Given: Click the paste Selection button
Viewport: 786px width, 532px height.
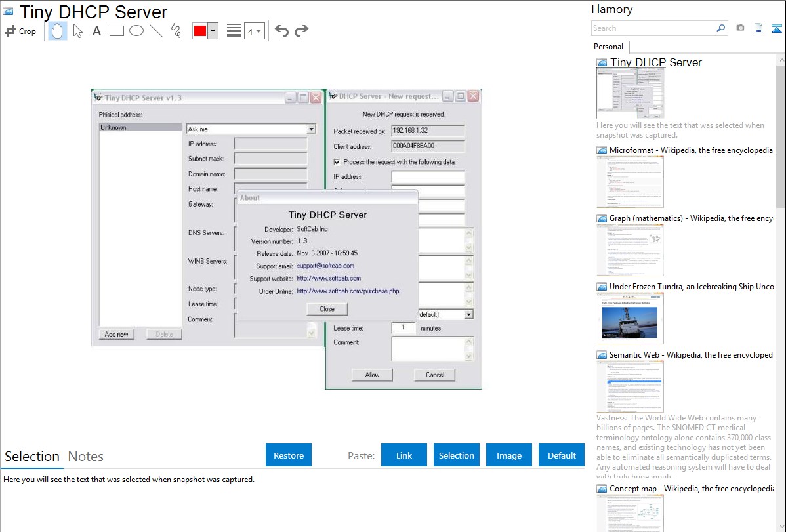Looking at the screenshot, I should [456, 455].
